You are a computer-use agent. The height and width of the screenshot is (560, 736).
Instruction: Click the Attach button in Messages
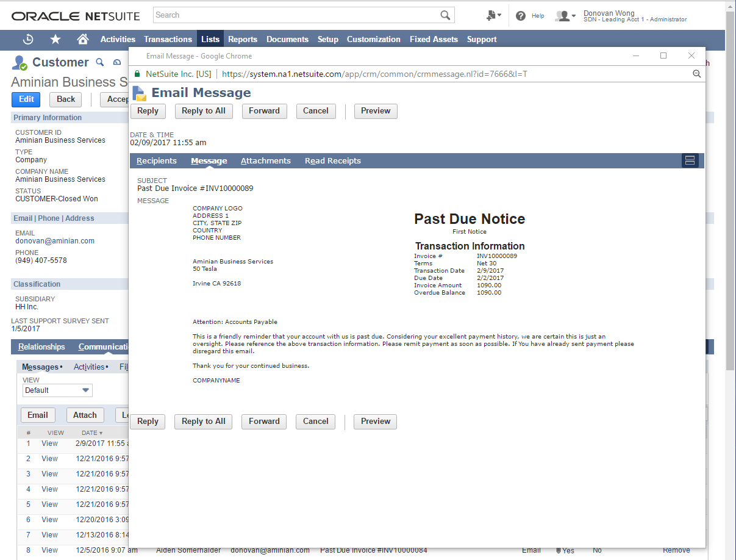tap(85, 415)
